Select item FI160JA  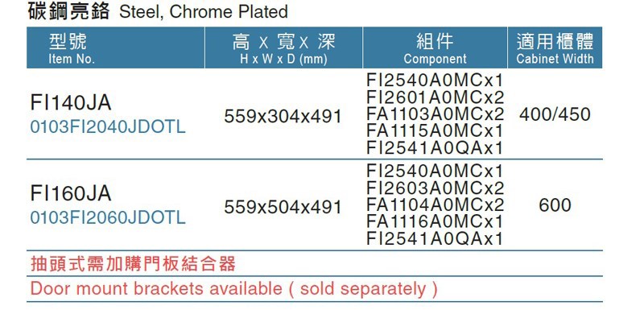71,193
